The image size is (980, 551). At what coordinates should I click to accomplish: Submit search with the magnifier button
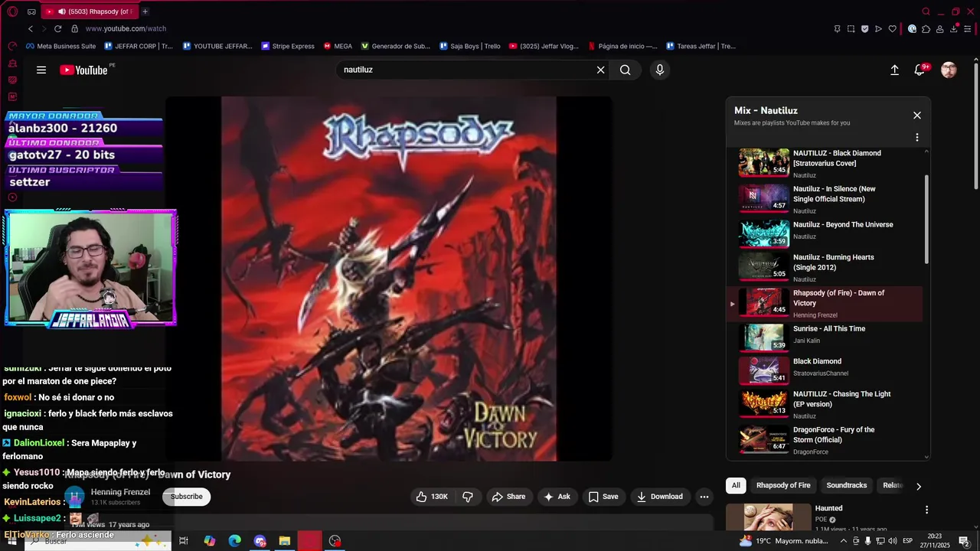click(x=626, y=70)
